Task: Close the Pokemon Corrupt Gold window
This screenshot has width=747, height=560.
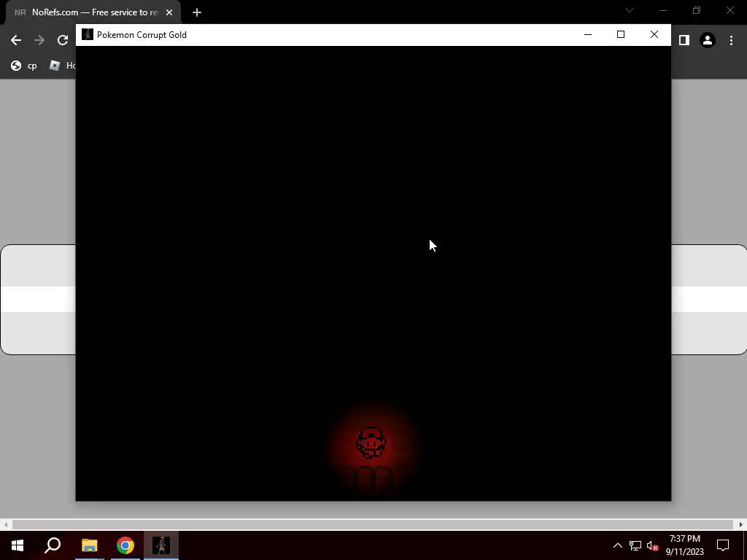Action: point(654,34)
